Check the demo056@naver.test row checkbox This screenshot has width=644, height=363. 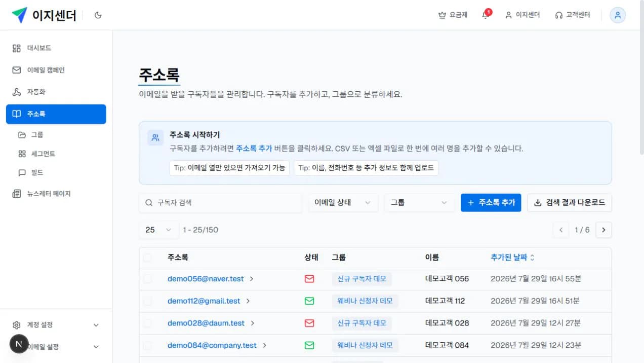tap(147, 279)
